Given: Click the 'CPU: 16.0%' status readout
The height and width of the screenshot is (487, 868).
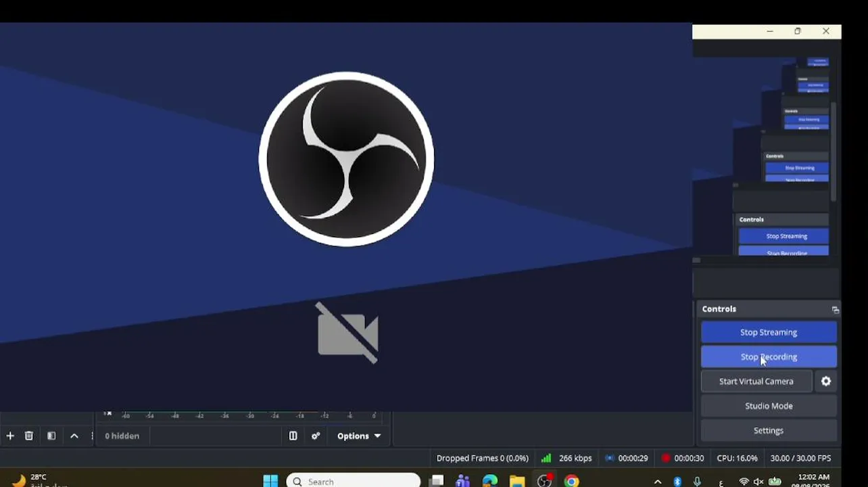Looking at the screenshot, I should [x=738, y=458].
